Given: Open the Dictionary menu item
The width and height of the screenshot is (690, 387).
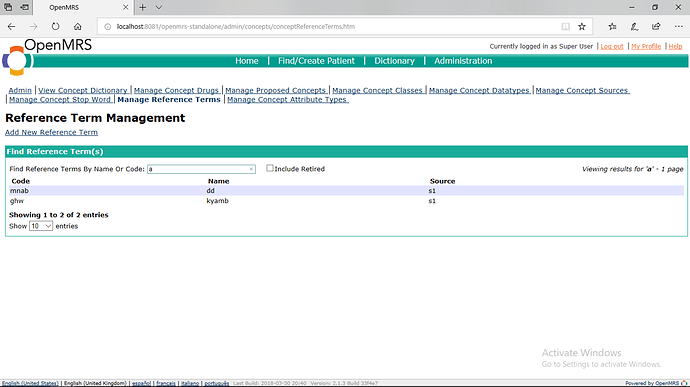Looking at the screenshot, I should (394, 61).
